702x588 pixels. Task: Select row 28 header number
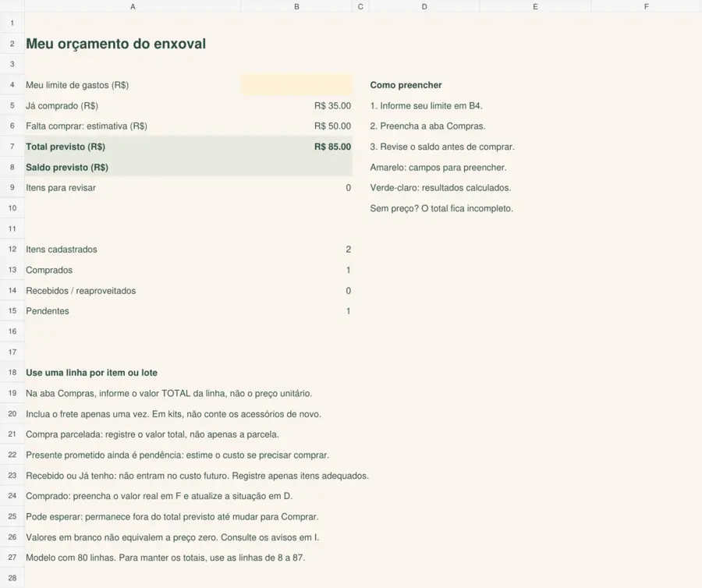point(12,578)
